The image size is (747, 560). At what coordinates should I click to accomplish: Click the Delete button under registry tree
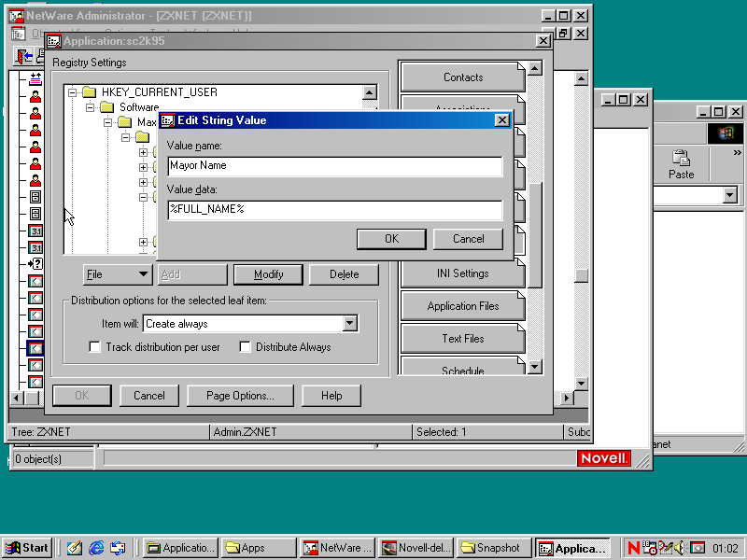(x=344, y=274)
